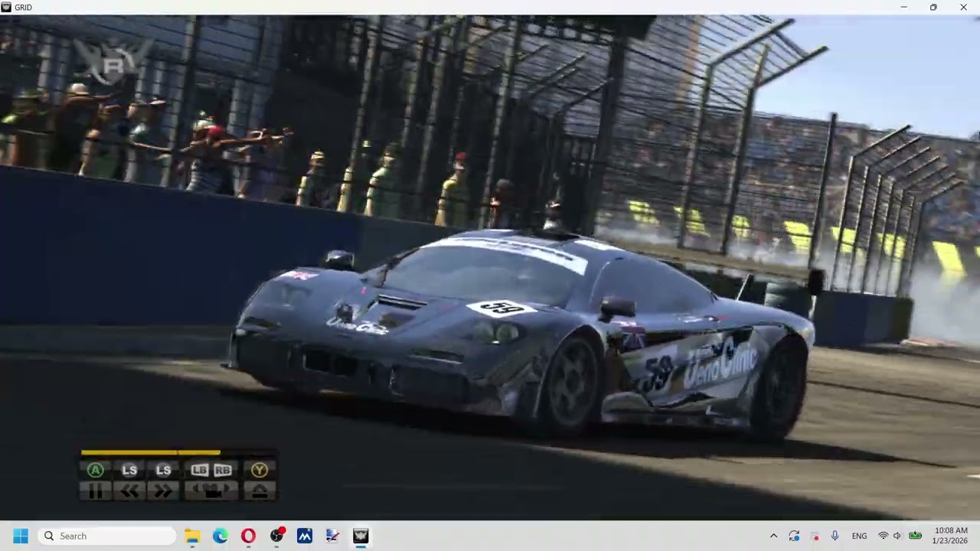The width and height of the screenshot is (980, 551).
Task: Check the battery status icon
Action: pyautogui.click(x=915, y=536)
